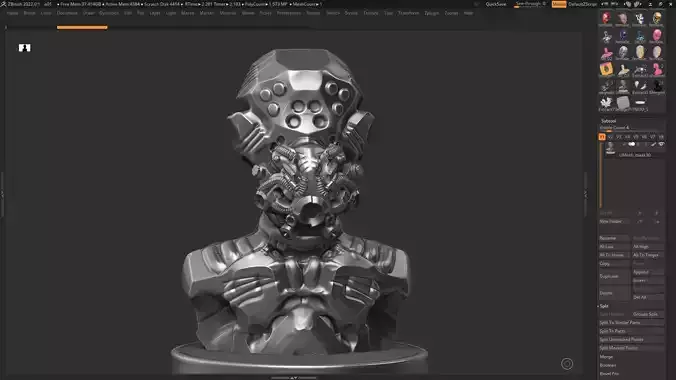
Task: Click the head silhouette icon on the canvas
Action: click(25, 48)
